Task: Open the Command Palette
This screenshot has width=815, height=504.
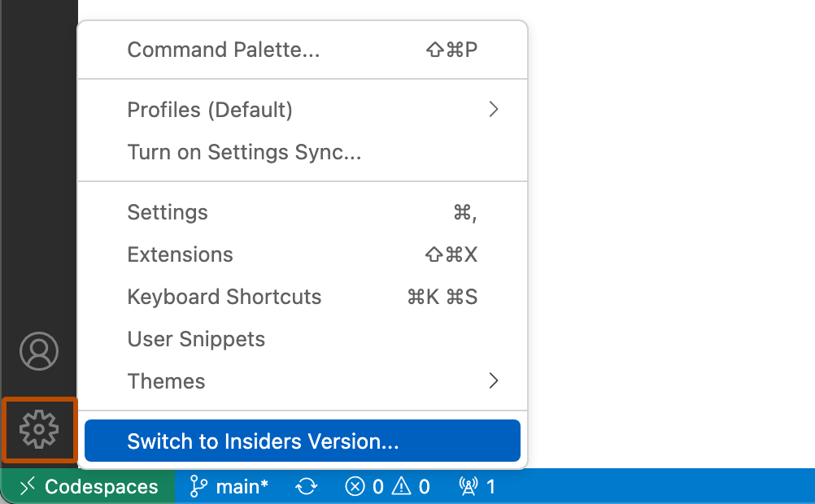Action: 223,49
